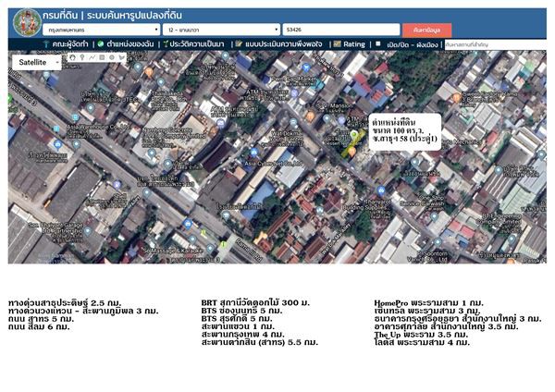
Task: Click the text อาคารศุภาลัย สำนักงานใหญ่ 3.5 กม.
Action: 446,326
